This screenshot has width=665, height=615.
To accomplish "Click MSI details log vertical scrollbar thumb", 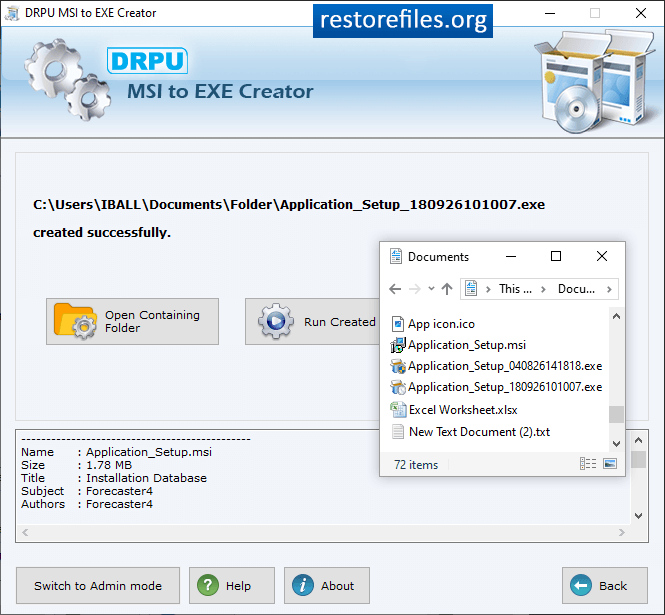I will coord(638,459).
